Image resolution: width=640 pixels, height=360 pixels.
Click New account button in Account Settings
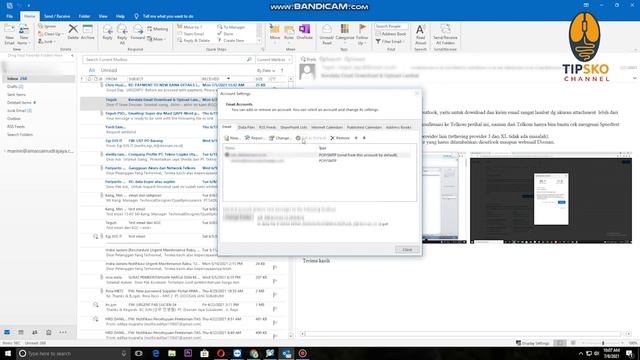[232, 138]
